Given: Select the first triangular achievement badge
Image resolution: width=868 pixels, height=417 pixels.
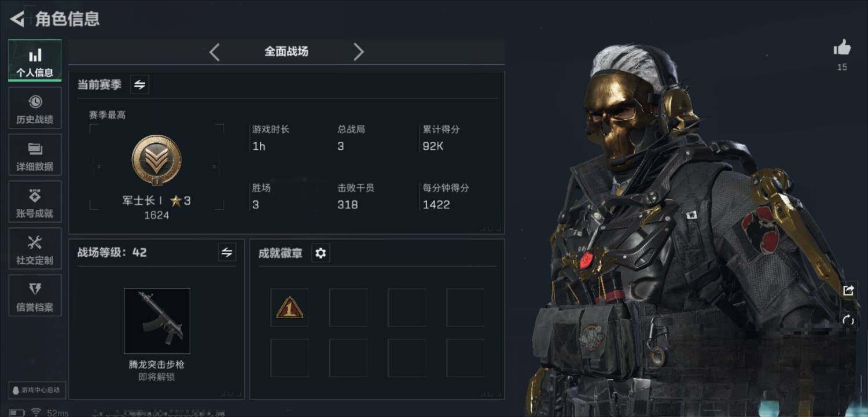Looking at the screenshot, I should [289, 308].
